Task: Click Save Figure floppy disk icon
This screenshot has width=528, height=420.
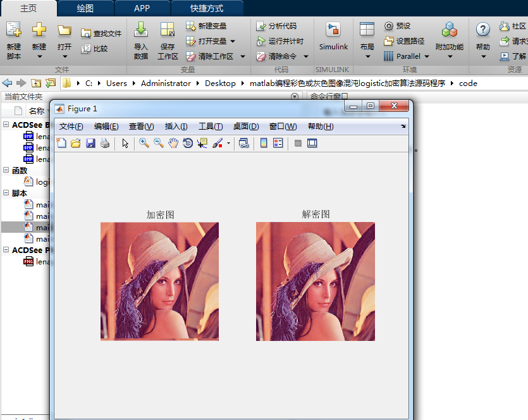Action: coord(90,143)
